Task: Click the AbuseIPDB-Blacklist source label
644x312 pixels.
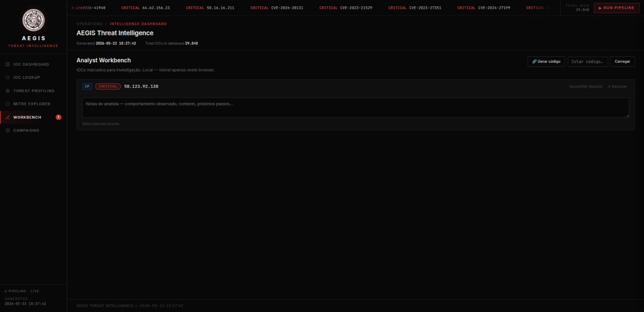Action: pos(586,86)
